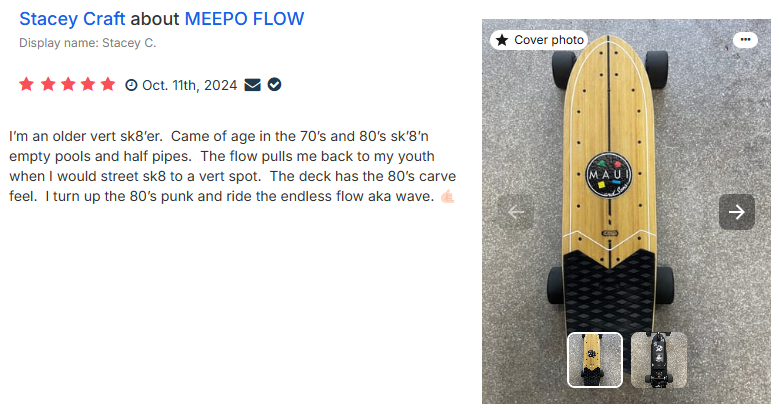Click the clock icon before the date

coord(131,86)
